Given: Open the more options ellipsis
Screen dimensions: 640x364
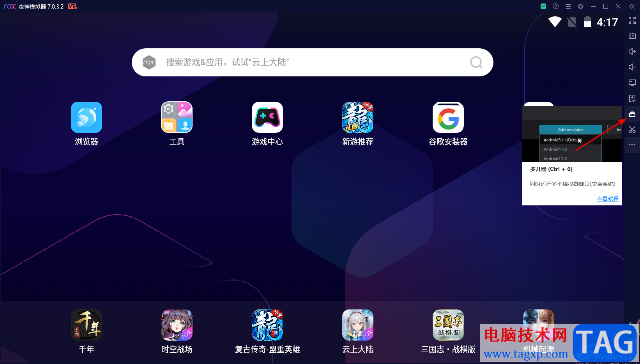Looking at the screenshot, I should (x=632, y=145).
